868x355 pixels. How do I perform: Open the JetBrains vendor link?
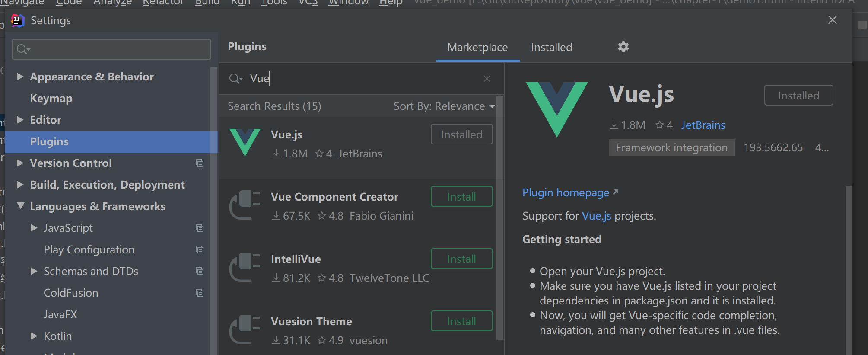pos(703,125)
